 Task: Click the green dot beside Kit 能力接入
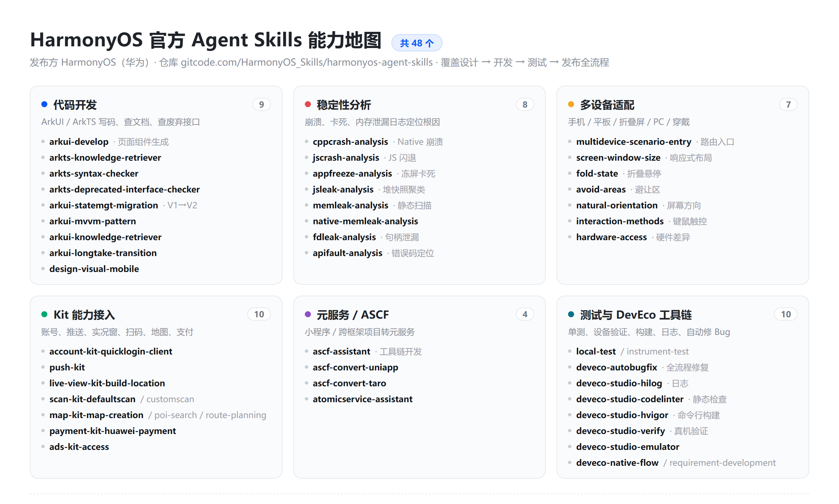coord(44,314)
